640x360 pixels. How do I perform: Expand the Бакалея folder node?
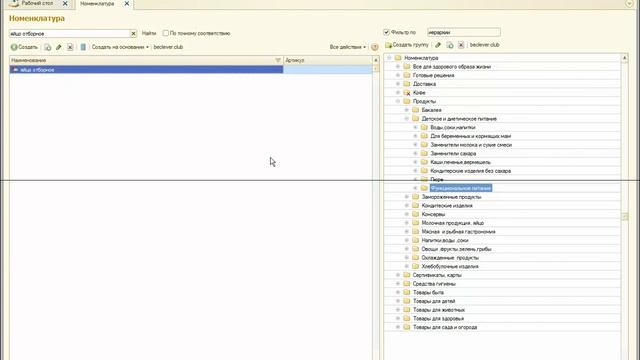coord(407,110)
